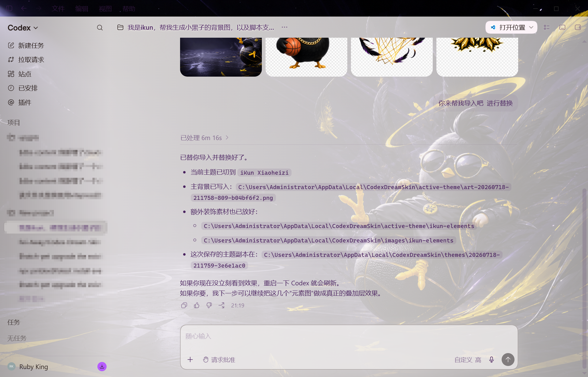
Task: Click the 211758-809-b04bf6f2.png filename
Action: click(233, 198)
